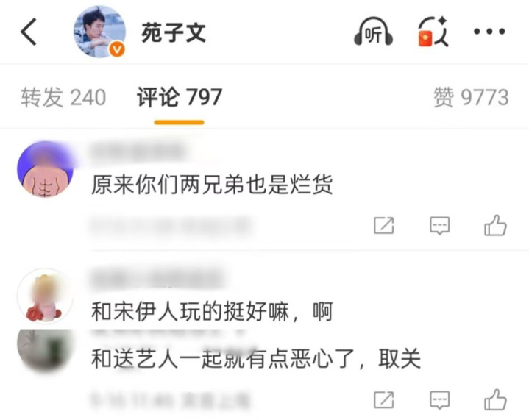Open the three-dot more menu
The image size is (529, 420).
point(489,32)
